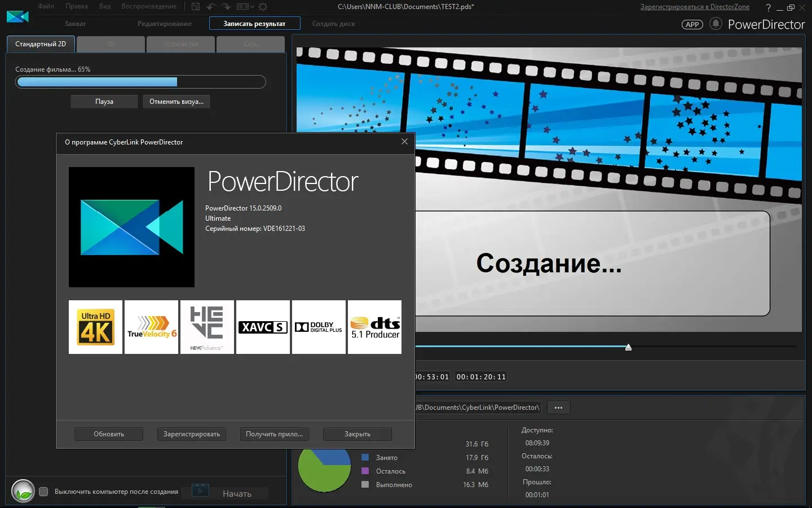Click the project path TEST2.pds title text
812x508 pixels.
click(406, 7)
